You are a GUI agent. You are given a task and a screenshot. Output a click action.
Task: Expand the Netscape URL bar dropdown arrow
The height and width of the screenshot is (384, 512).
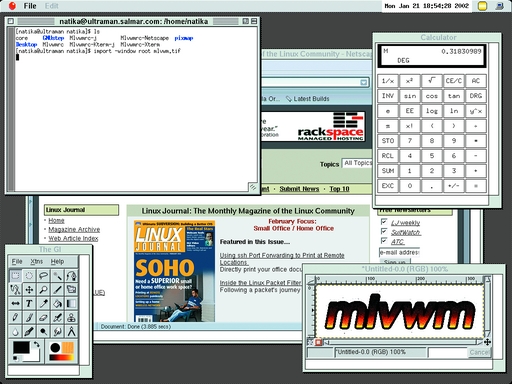click(x=363, y=82)
